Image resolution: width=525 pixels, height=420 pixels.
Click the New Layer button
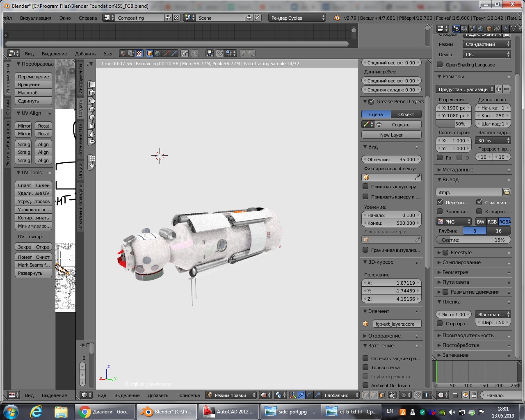(391, 135)
